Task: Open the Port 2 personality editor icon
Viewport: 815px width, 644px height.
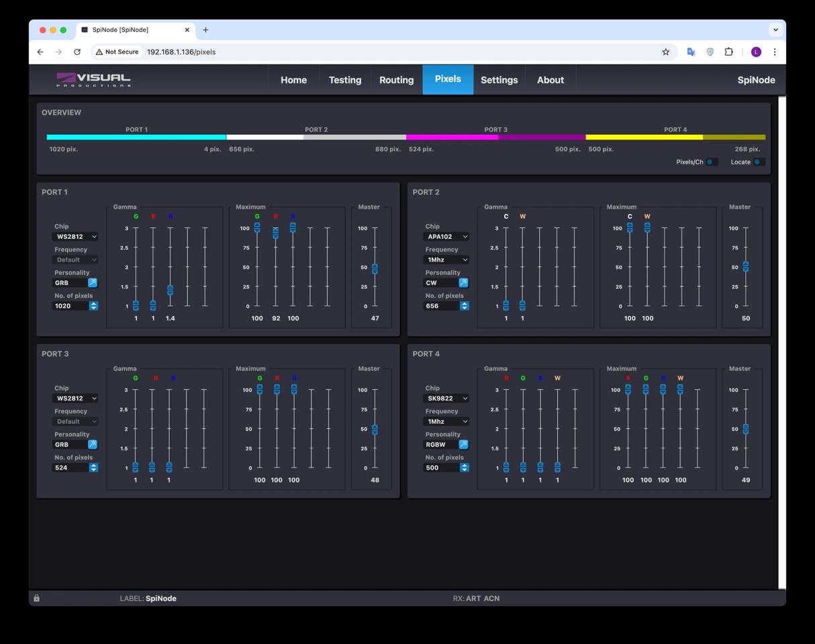Action: [463, 283]
